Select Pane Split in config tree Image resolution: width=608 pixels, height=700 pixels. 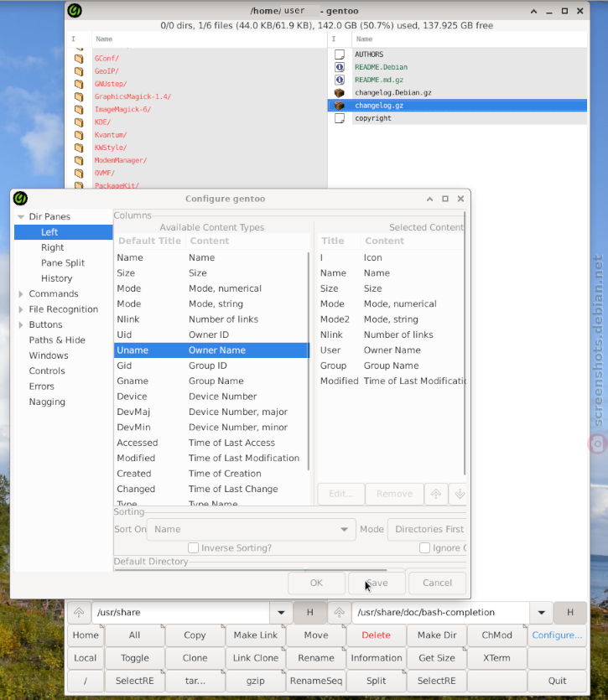click(x=64, y=263)
